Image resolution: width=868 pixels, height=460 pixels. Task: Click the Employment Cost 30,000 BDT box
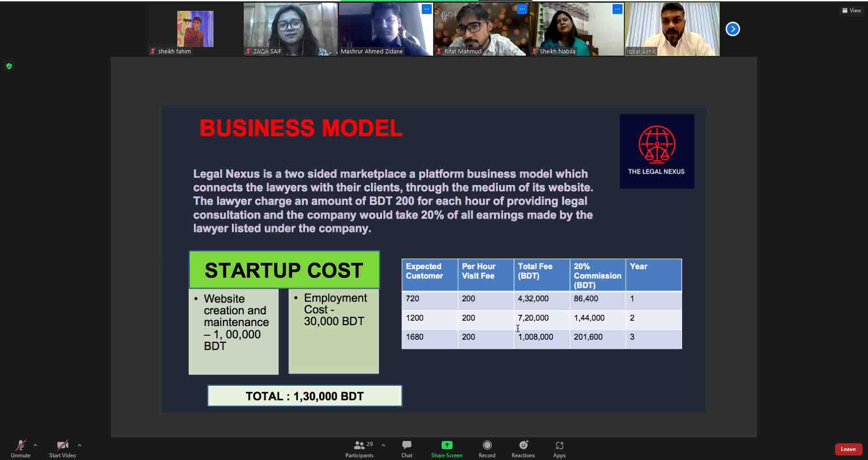click(334, 331)
